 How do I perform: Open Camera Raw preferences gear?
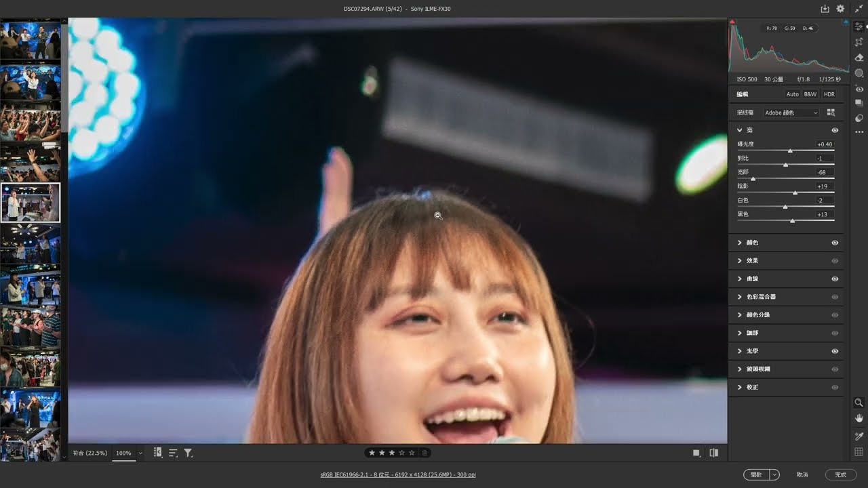pyautogui.click(x=841, y=9)
